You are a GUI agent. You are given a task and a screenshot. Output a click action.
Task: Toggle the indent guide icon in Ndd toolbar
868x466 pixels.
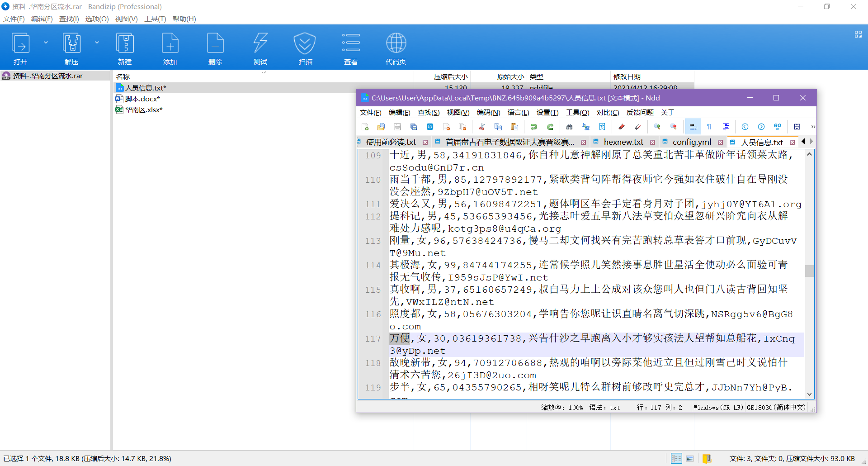[x=726, y=127]
